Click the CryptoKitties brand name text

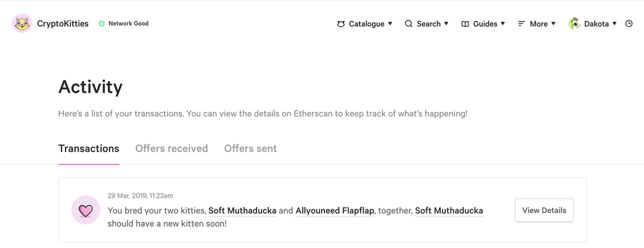[x=63, y=24]
